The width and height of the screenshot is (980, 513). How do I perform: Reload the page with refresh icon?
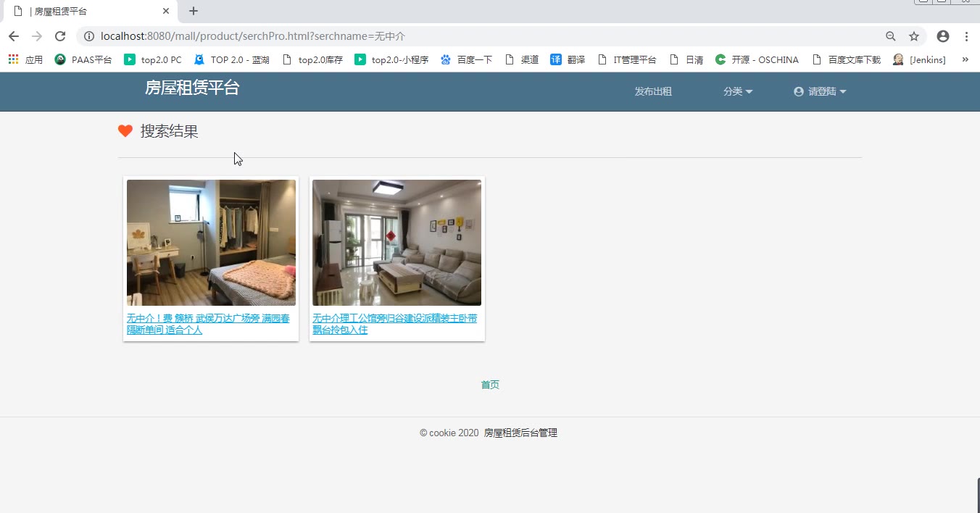pyautogui.click(x=60, y=36)
